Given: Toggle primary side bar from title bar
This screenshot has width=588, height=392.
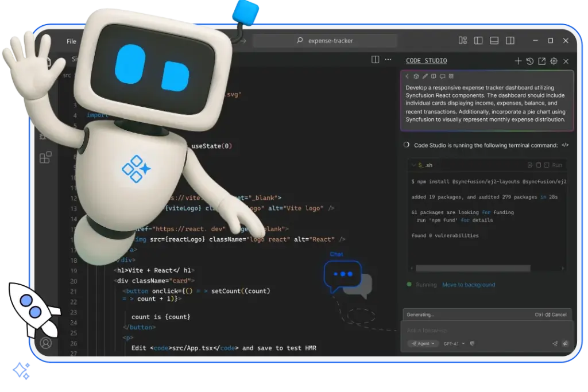Looking at the screenshot, I should [x=478, y=41].
